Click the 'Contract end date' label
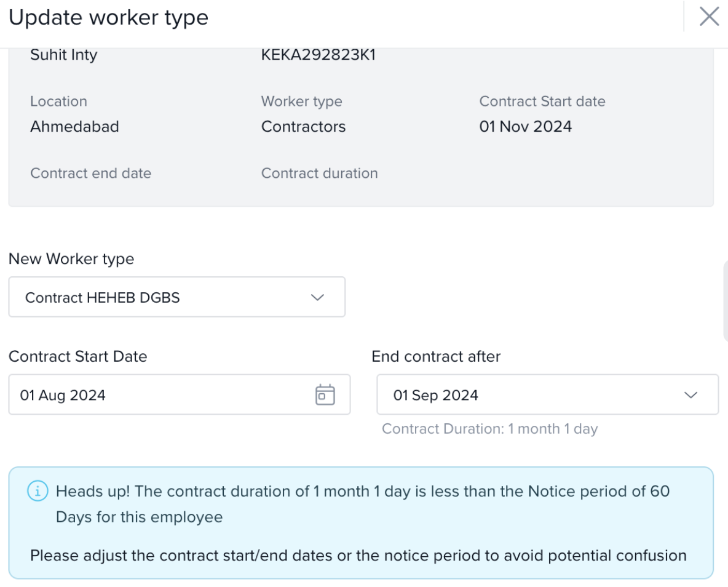This screenshot has width=728, height=587. coord(90,174)
